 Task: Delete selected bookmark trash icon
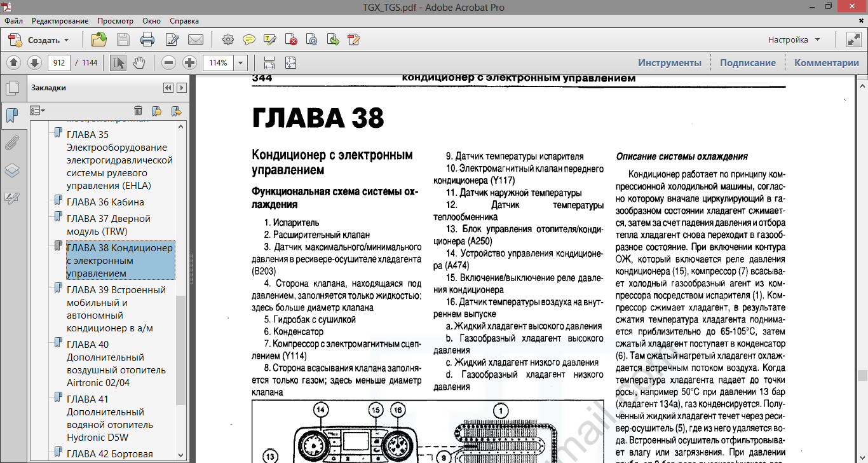coord(138,111)
